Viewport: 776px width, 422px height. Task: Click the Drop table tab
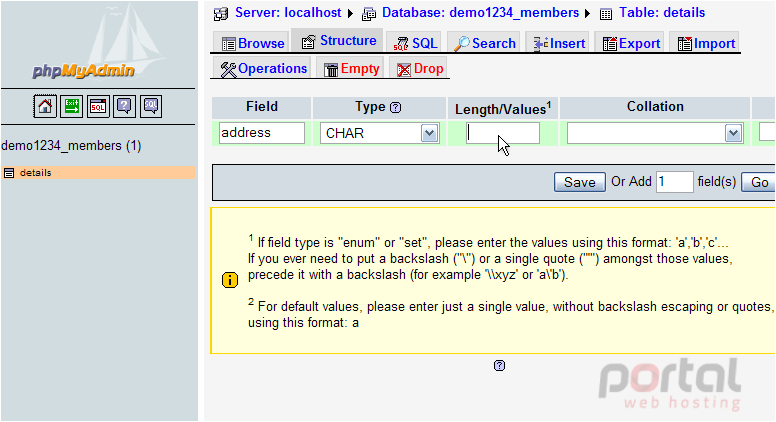pos(420,68)
